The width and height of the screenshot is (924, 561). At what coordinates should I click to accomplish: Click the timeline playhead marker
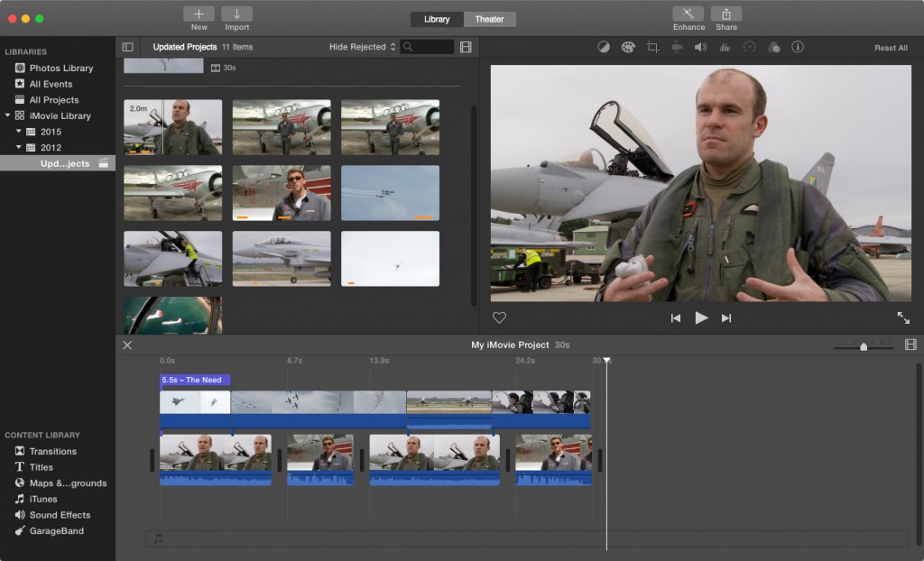(x=607, y=360)
